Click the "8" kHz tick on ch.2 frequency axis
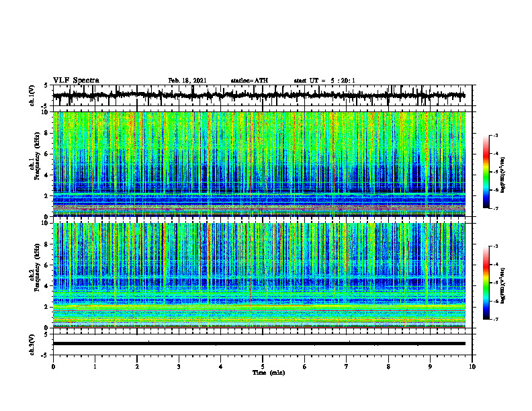 point(47,244)
